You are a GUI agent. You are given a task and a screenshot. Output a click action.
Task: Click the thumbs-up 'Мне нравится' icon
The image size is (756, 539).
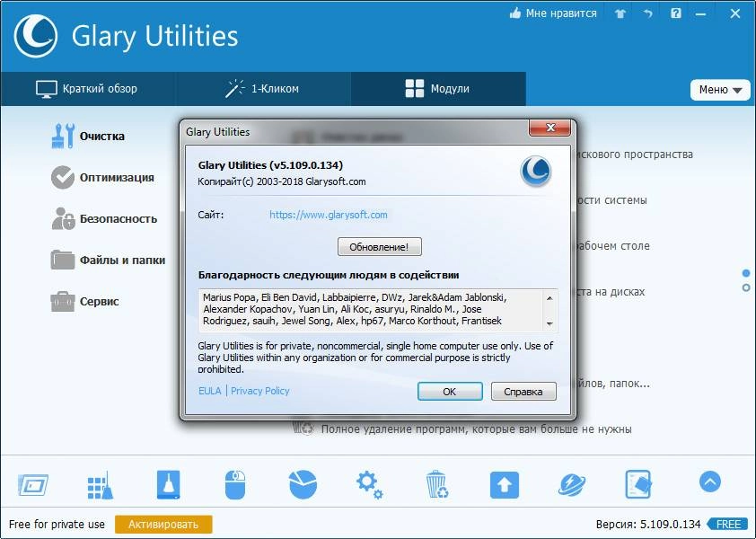click(515, 13)
